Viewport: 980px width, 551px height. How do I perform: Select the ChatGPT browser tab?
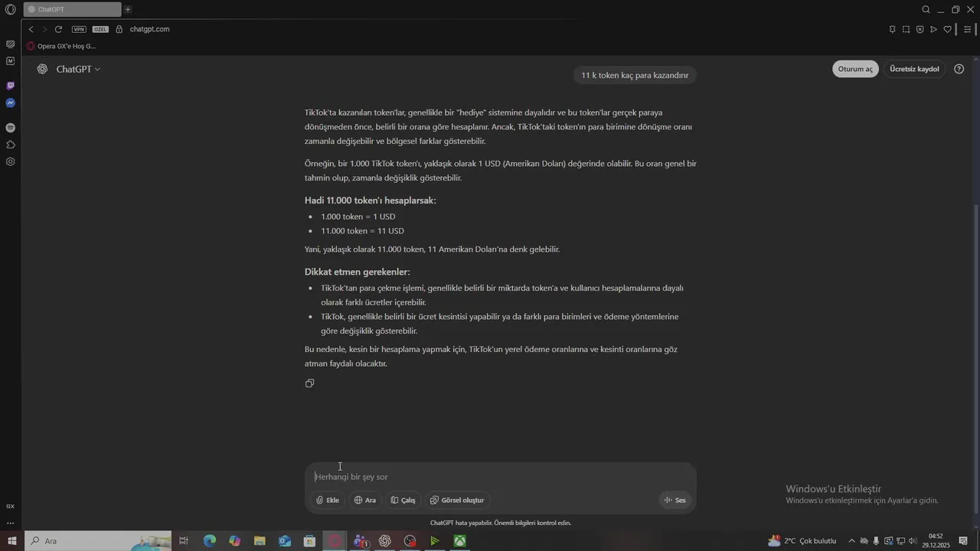pos(72,10)
